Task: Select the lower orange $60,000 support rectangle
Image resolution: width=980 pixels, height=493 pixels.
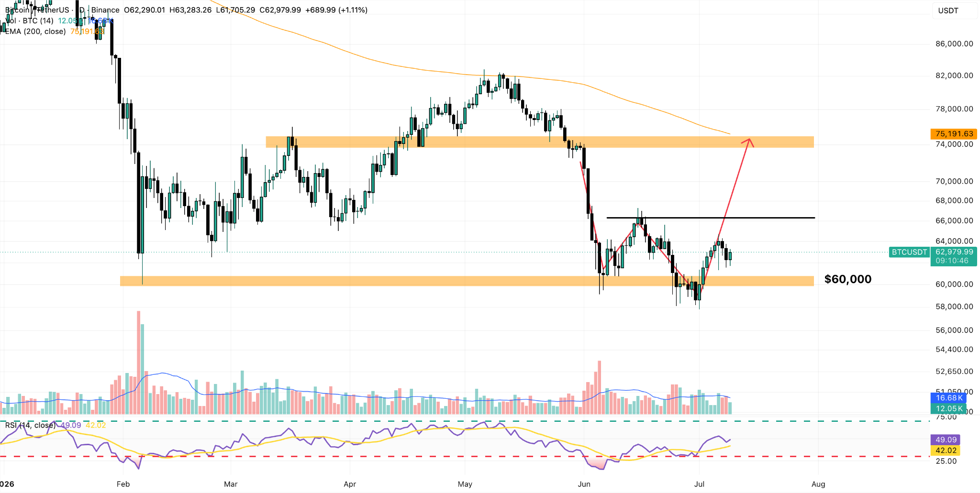Action: (467, 281)
